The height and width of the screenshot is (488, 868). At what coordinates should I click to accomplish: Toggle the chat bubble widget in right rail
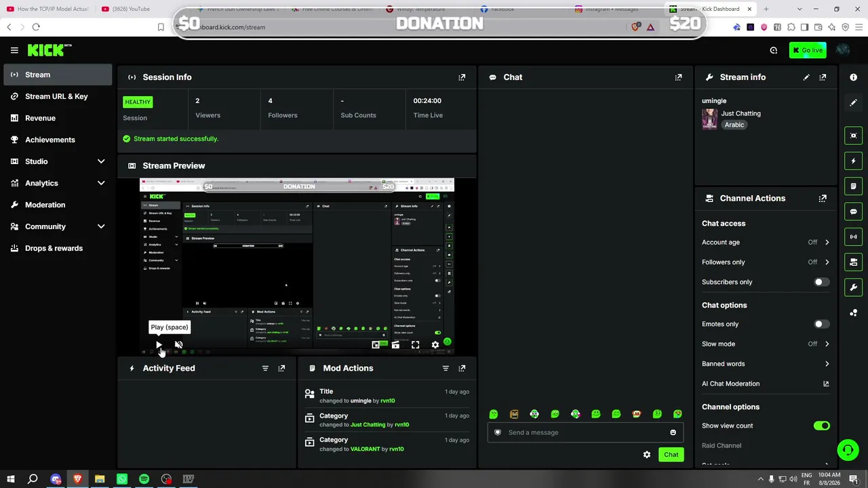click(x=853, y=211)
